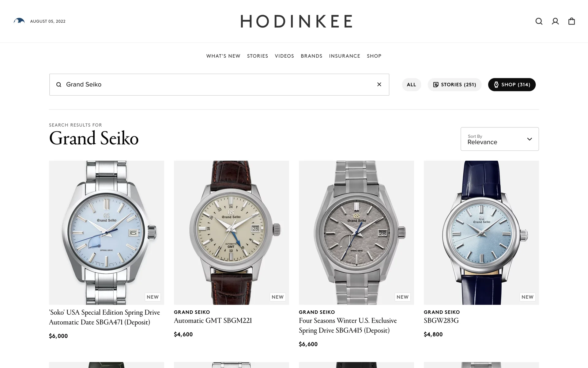Open the Four Seasons Winter SBGA415 image
The width and height of the screenshot is (588, 368).
(356, 232)
